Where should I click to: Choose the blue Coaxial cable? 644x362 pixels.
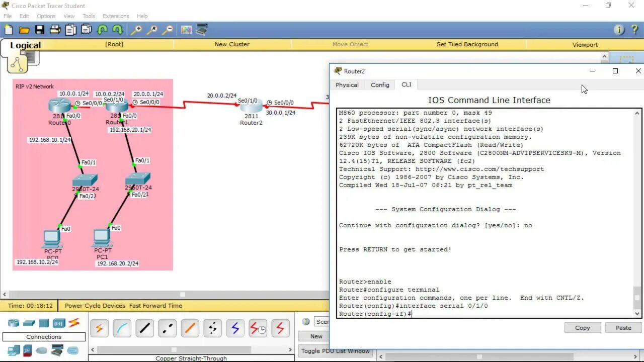[x=235, y=329]
